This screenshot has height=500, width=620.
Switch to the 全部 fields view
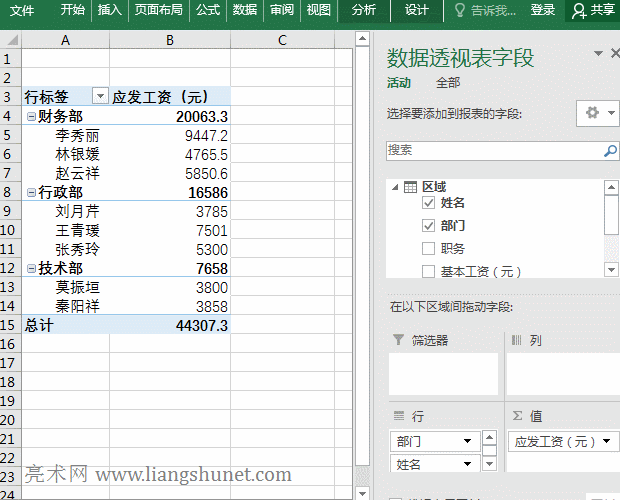pos(448,83)
